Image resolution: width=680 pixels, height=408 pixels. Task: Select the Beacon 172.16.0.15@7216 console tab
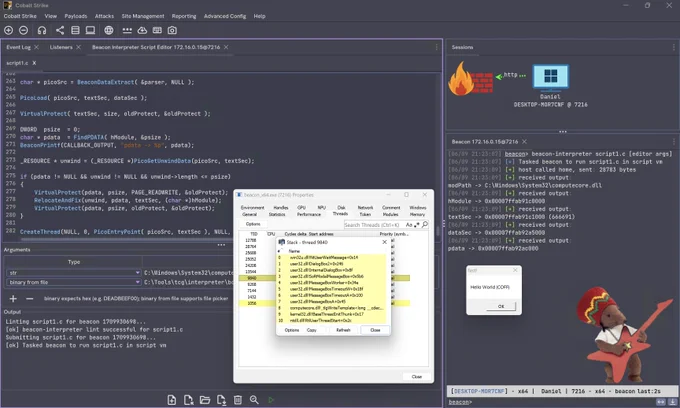484,142
